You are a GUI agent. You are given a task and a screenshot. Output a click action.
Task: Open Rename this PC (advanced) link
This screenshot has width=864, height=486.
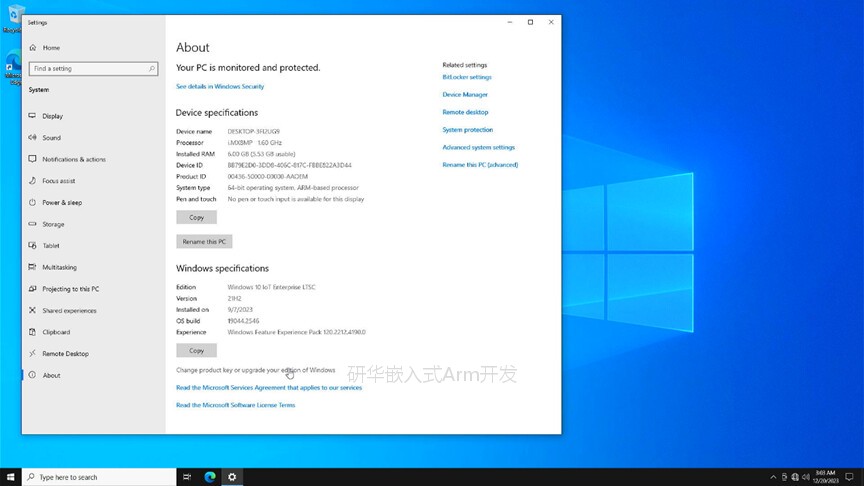click(480, 165)
